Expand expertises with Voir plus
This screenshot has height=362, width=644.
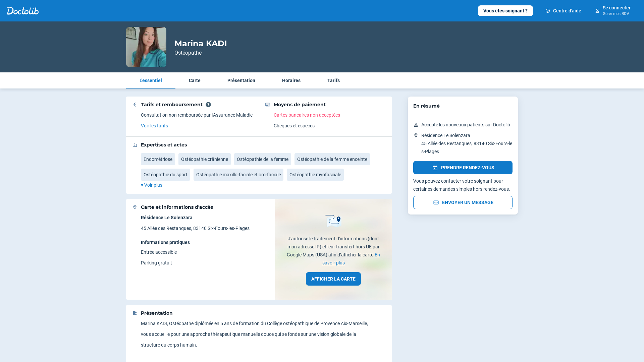152,185
